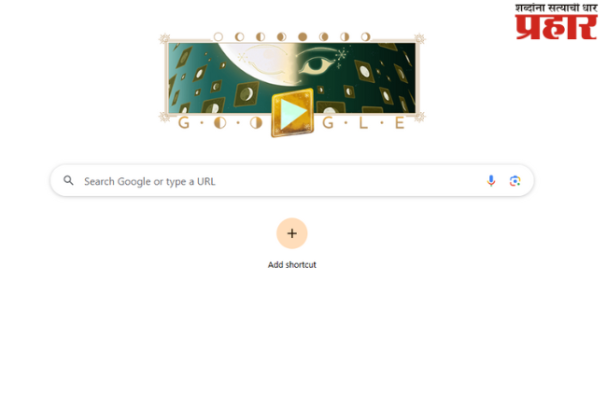This screenshot has width=607, height=420.
Task: Click the red Prahaar logo
Action: (556, 22)
